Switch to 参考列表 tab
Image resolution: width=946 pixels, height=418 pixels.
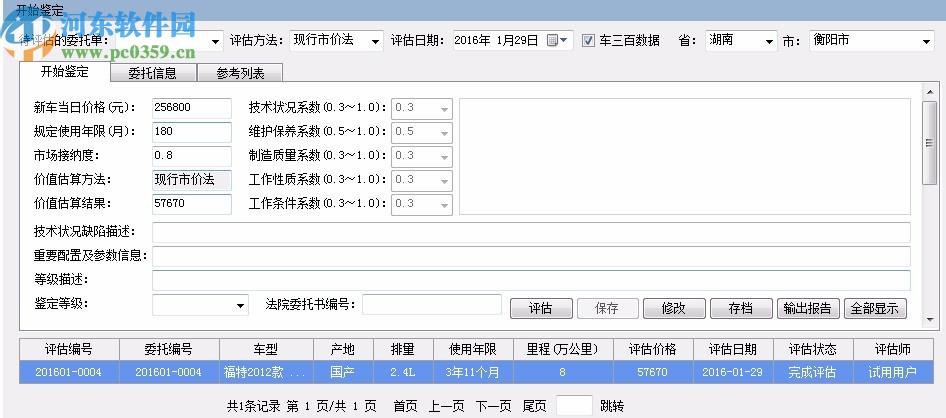(240, 73)
